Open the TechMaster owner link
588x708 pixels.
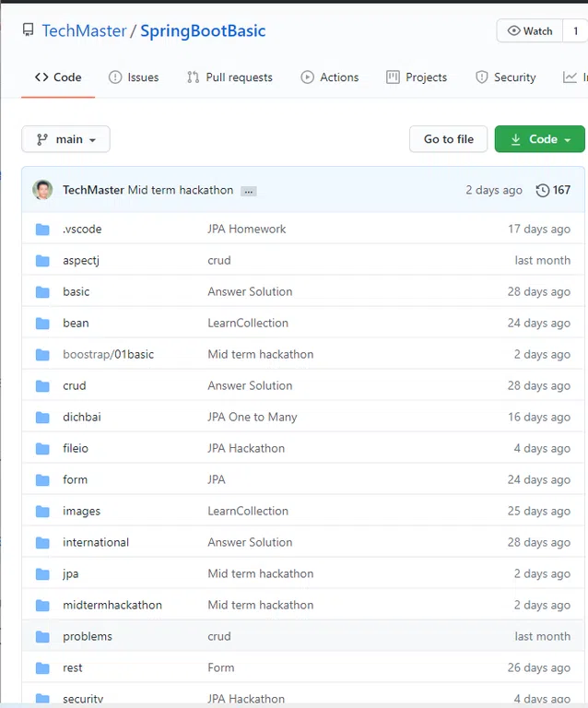tap(85, 31)
